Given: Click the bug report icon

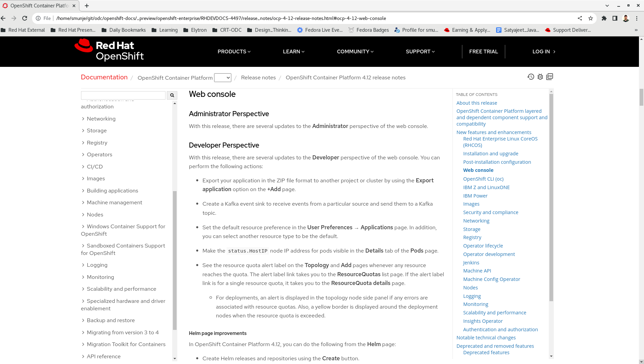Looking at the screenshot, I should (x=540, y=77).
